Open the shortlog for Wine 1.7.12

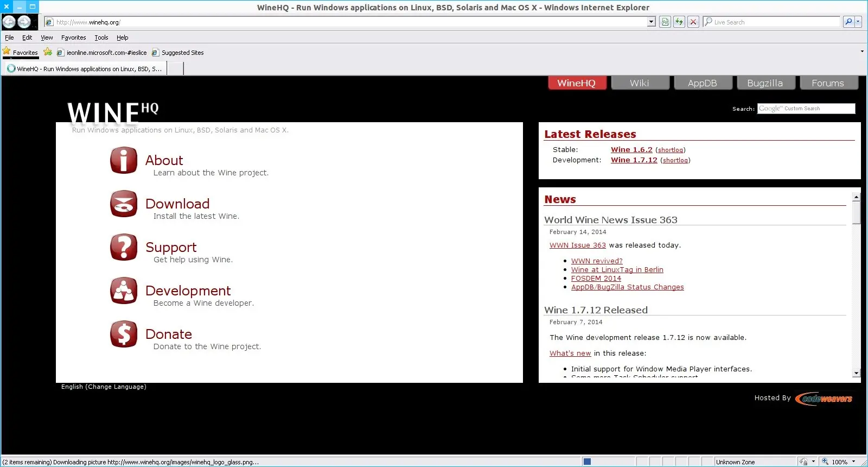pos(675,160)
